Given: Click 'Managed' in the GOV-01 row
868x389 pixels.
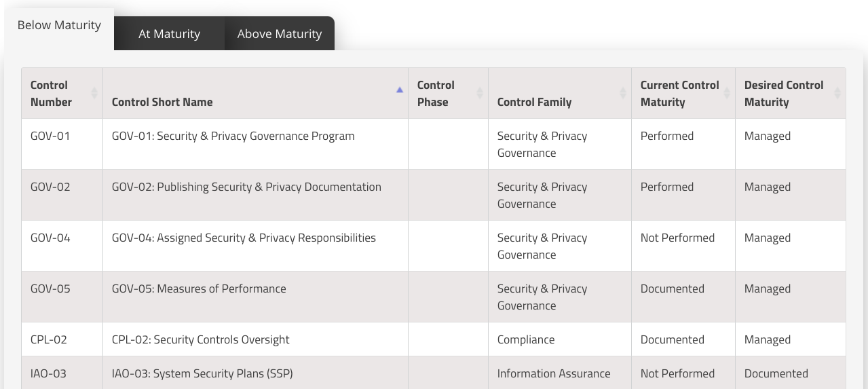Looking at the screenshot, I should [768, 136].
